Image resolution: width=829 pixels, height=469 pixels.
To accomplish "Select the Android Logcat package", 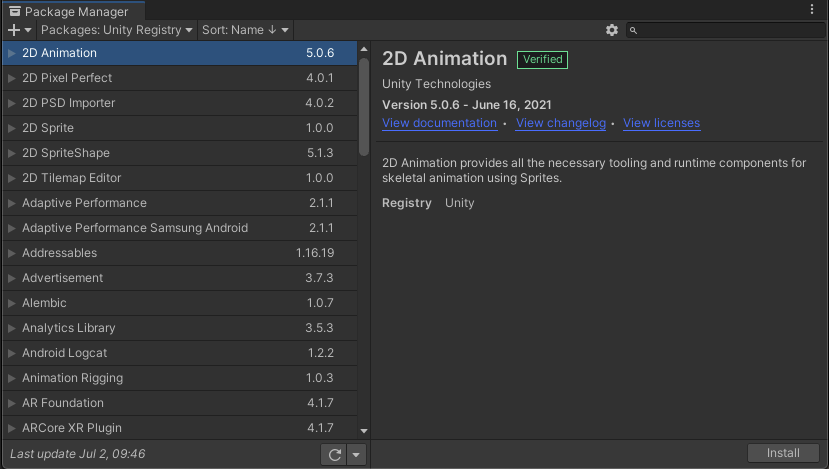I will tap(64, 353).
